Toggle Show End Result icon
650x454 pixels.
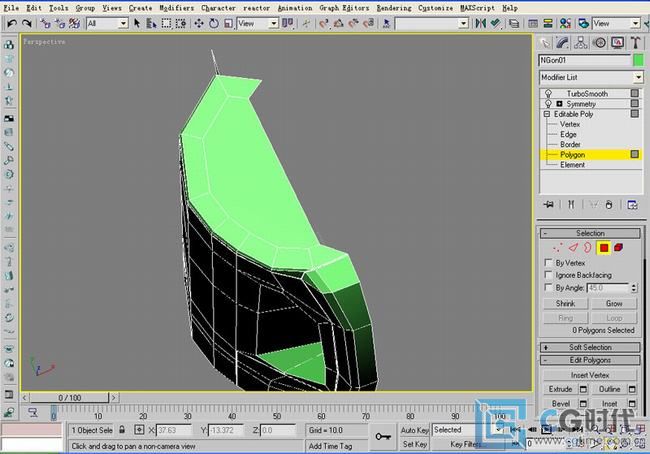pos(571,205)
